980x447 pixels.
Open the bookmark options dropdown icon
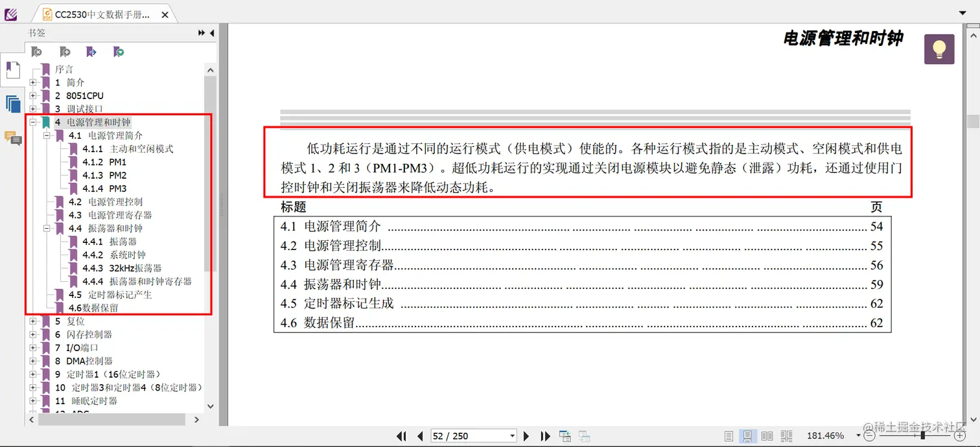[119, 52]
